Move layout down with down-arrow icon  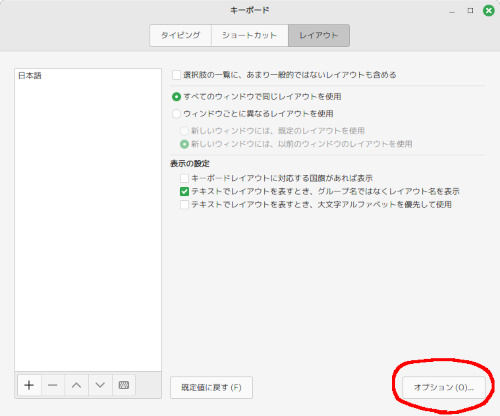point(100,385)
